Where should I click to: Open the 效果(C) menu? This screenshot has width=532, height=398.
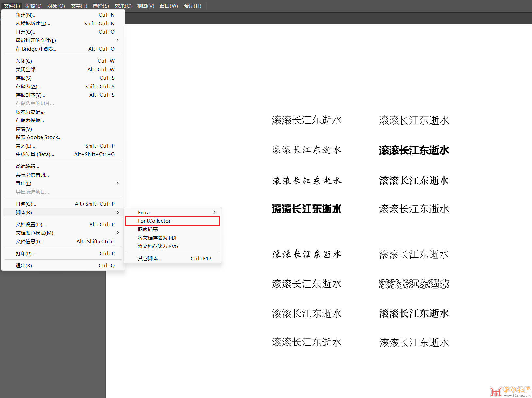(123, 6)
